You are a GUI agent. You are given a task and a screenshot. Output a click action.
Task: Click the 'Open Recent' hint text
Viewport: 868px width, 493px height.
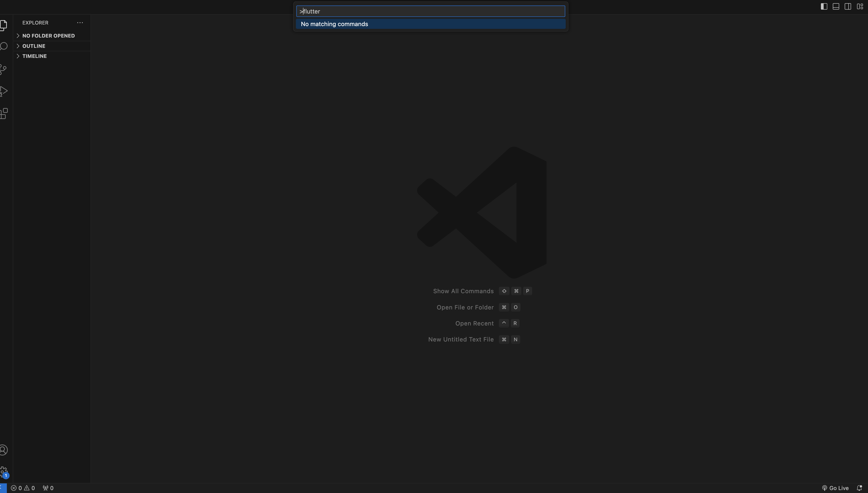tap(475, 323)
